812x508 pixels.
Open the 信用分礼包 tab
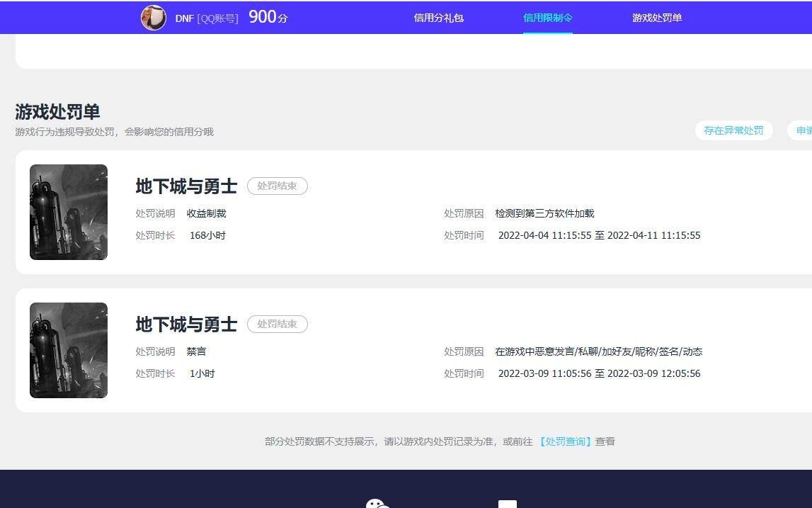pyautogui.click(x=439, y=18)
